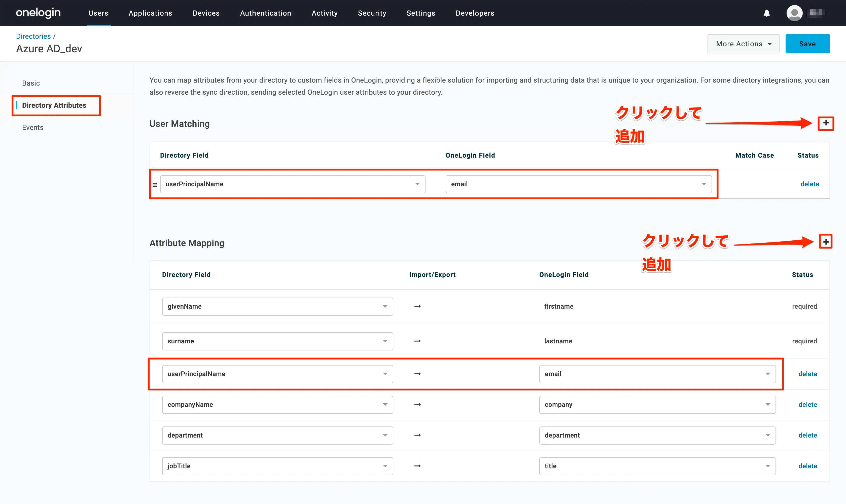
Task: Click the drag handle on userPrincipalName row
Action: (155, 185)
